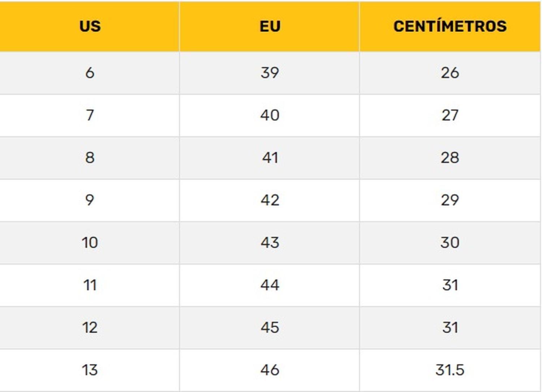Select the 30 centimeters cell
Viewport: 542px width, 392px height.
(x=450, y=243)
